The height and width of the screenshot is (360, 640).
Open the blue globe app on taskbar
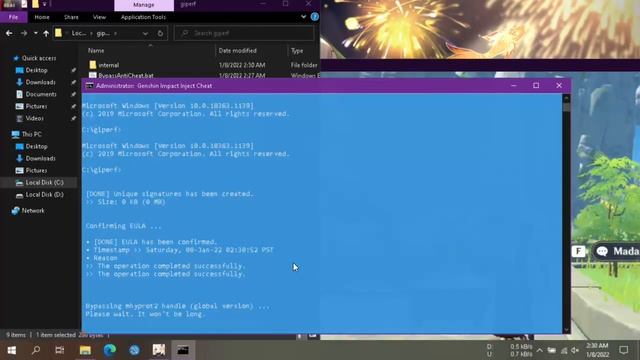click(134, 350)
